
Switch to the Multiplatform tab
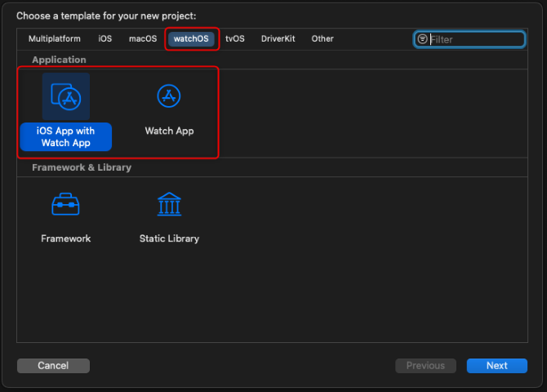click(x=55, y=38)
